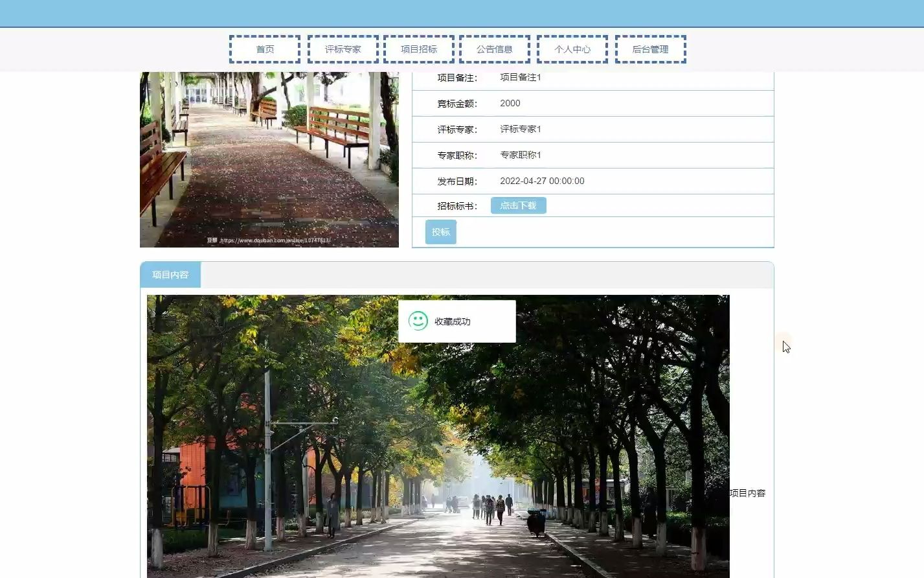This screenshot has height=578, width=924.
Task: Select 评标专家 in the navigation bar
Action: tap(343, 49)
